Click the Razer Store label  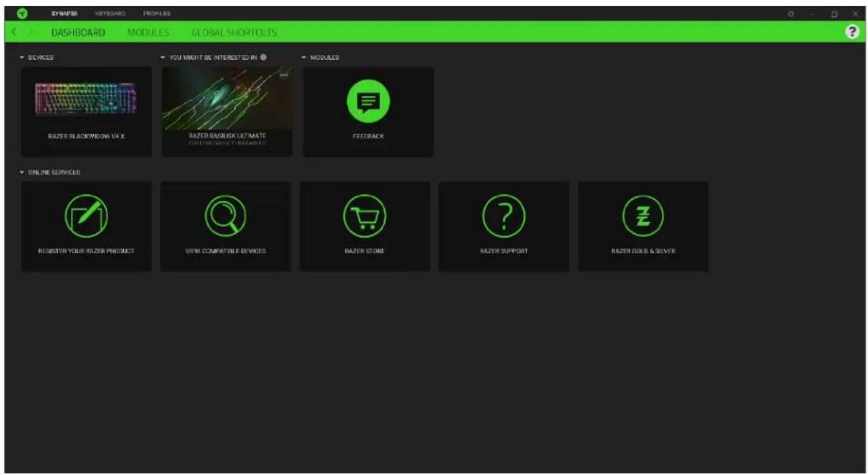coord(365,251)
